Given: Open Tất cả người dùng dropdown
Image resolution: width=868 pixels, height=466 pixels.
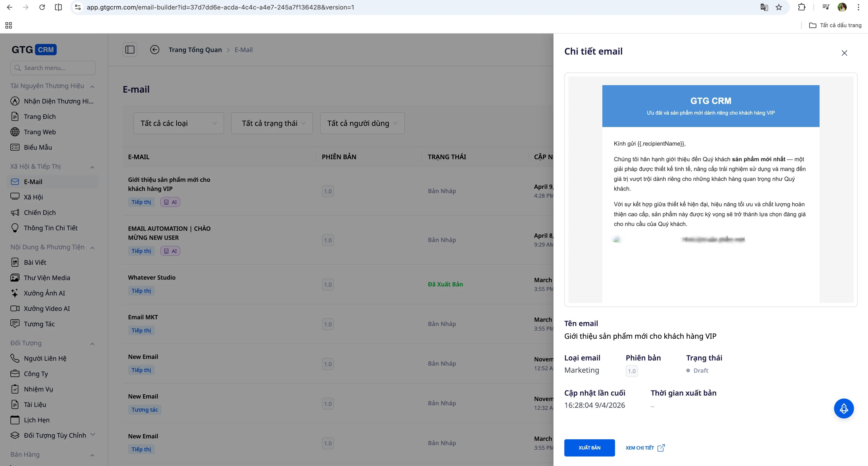Looking at the screenshot, I should tap(362, 123).
